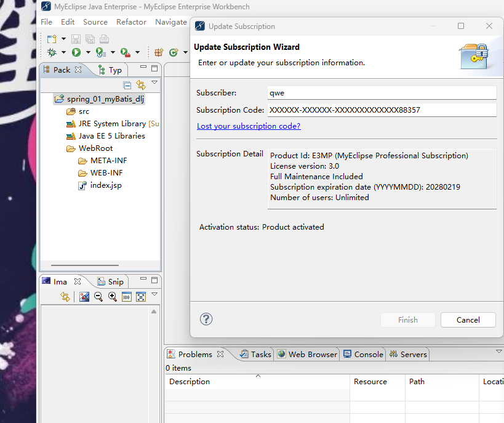
Task: Select the WebRoot folder
Action: click(x=89, y=148)
